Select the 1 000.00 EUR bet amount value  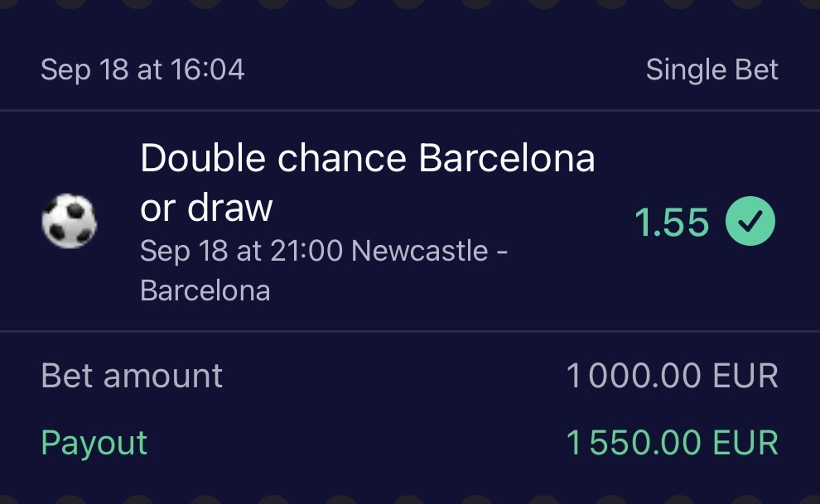pyautogui.click(x=672, y=377)
